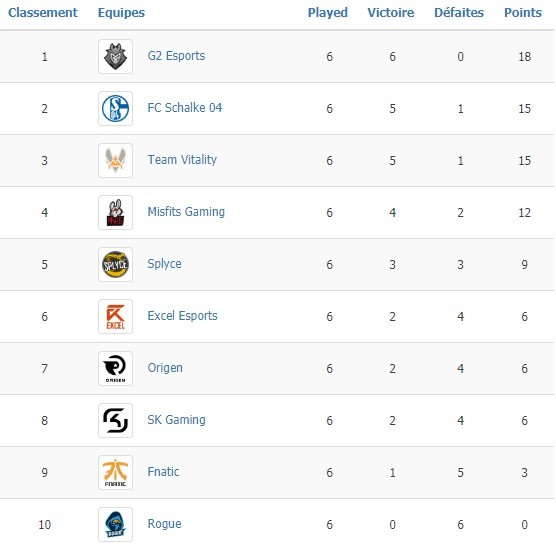Sort by the Défaites column header
The width and height of the screenshot is (556, 547).
click(459, 13)
